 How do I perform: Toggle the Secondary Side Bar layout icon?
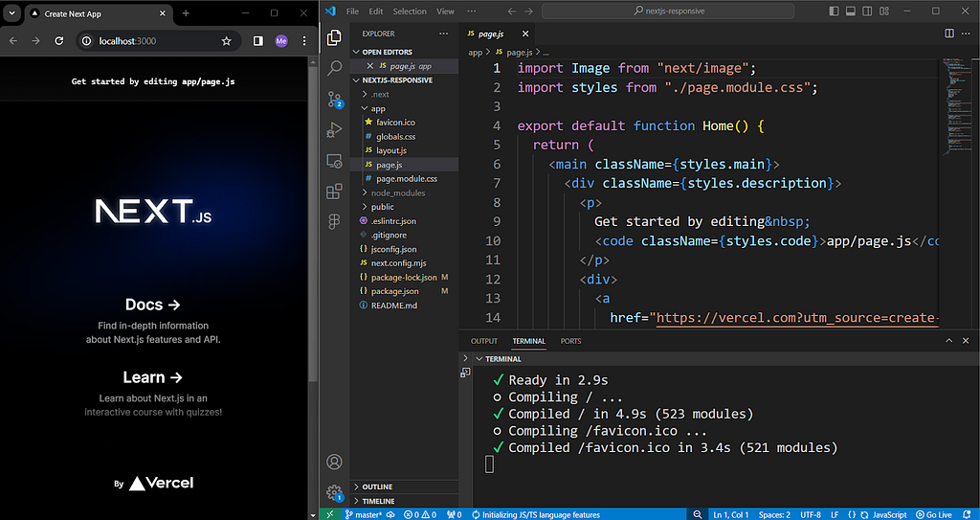click(x=867, y=11)
